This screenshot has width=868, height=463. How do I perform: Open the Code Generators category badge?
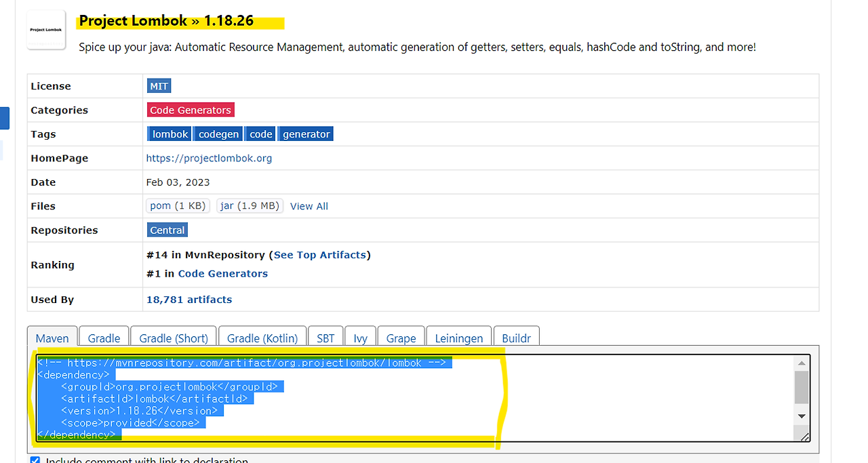[191, 110]
